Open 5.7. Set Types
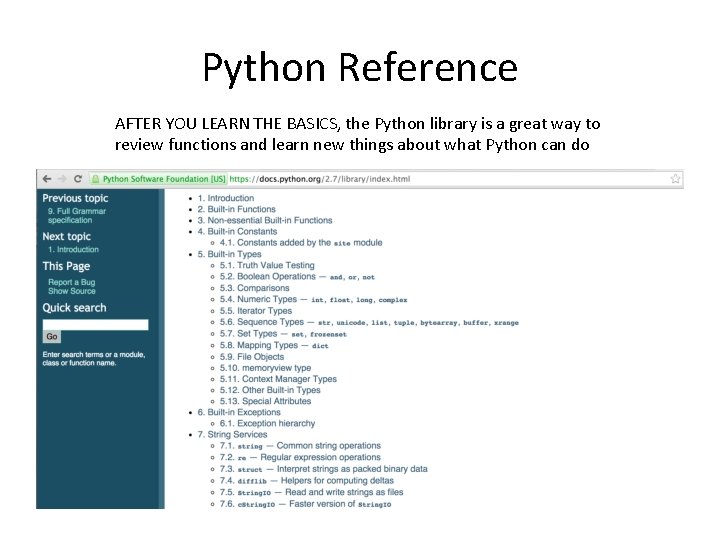Viewport: 720px width, 540px height. pyautogui.click(x=283, y=334)
